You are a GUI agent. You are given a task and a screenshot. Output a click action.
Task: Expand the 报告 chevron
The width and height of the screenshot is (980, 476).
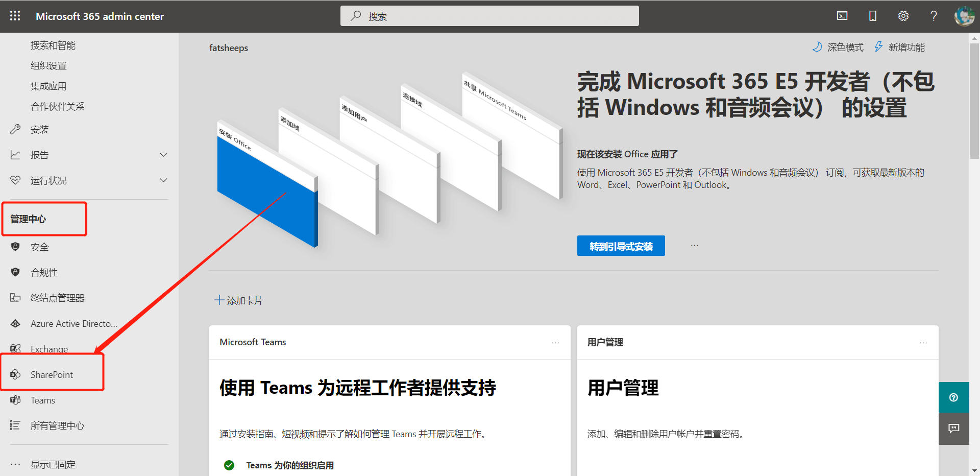pyautogui.click(x=163, y=155)
